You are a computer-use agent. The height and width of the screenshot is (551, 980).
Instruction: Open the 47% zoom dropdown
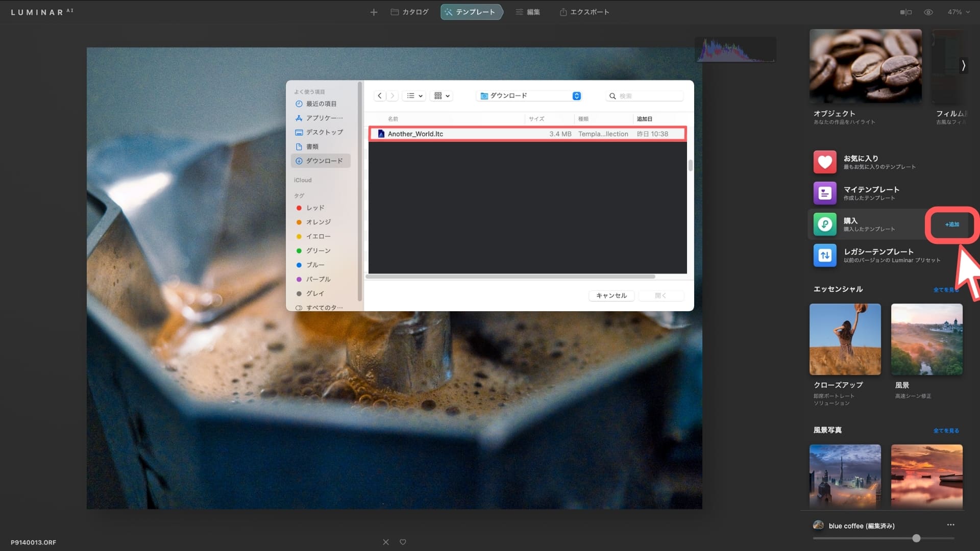[x=958, y=12]
